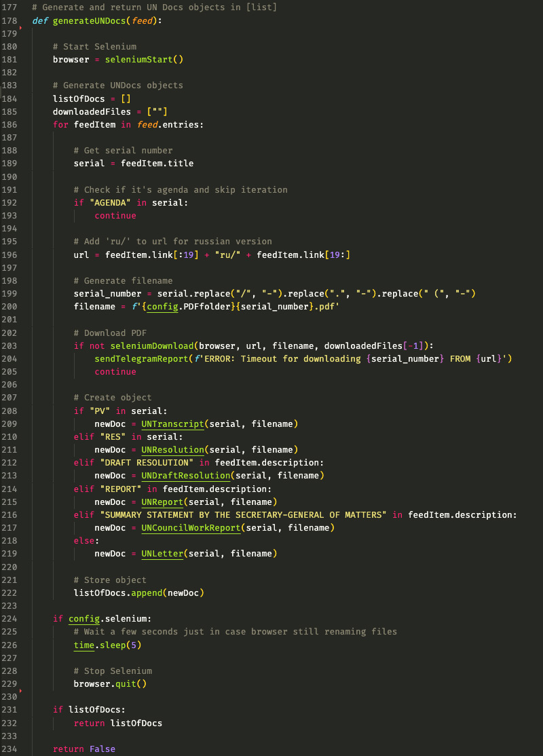Viewport: 543px width, 756px height.
Task: Click the continue keyword on line 205
Action: click(x=115, y=372)
